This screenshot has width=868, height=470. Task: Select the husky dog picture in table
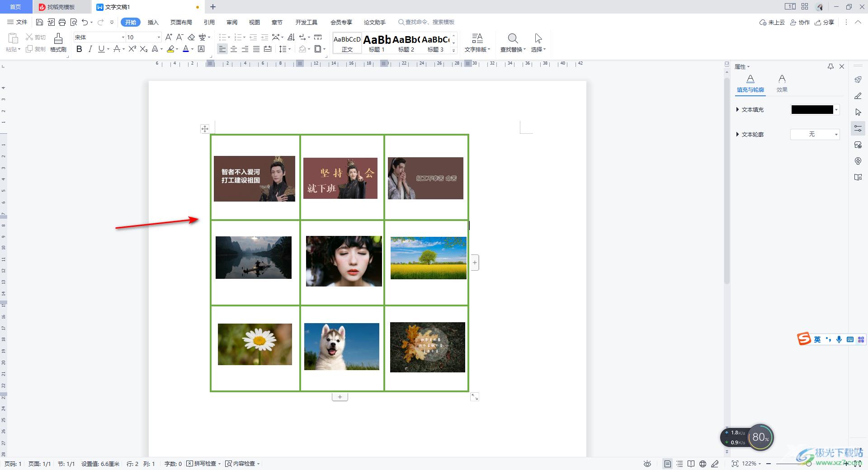pos(342,347)
